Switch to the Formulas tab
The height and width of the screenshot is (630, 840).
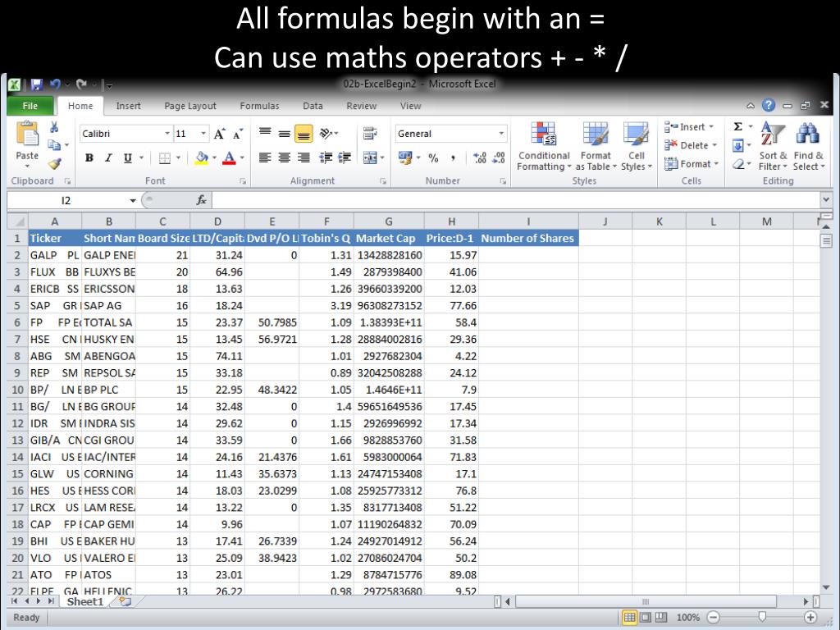point(259,106)
